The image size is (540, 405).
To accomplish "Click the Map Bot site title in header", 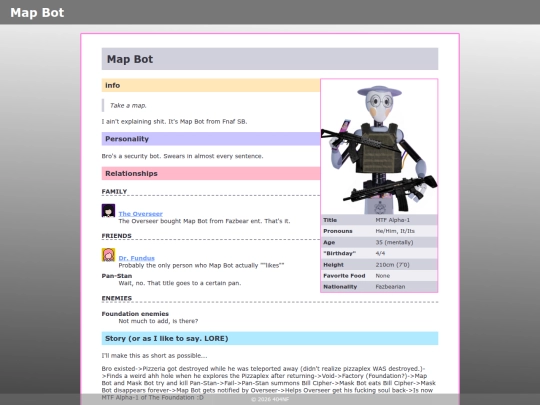I will (x=37, y=13).
